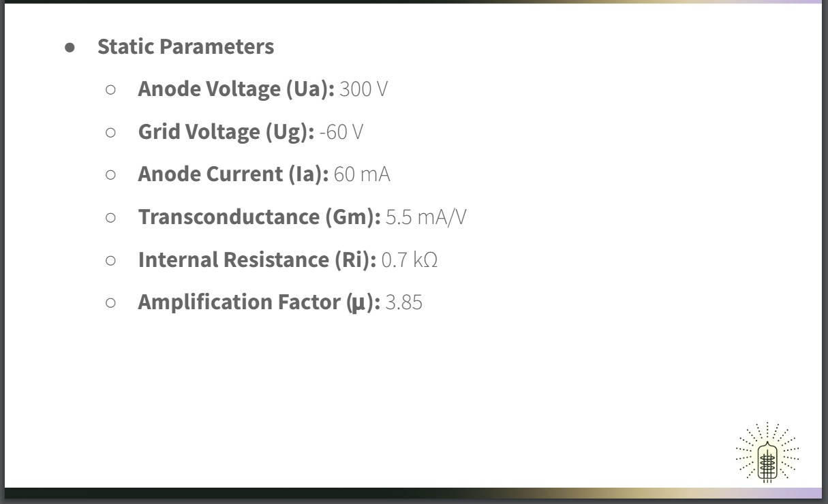Screen dimensions: 828x504
Task: Select the Amplification Factor (μ) label
Action: (x=259, y=302)
